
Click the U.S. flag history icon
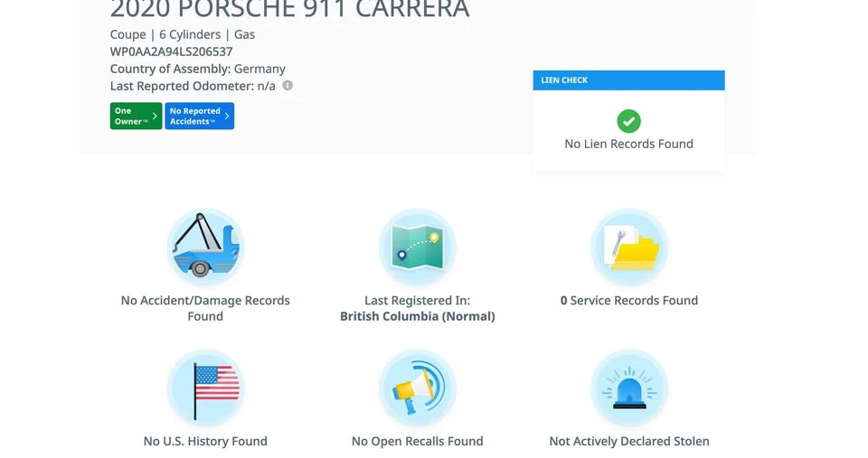(x=205, y=388)
